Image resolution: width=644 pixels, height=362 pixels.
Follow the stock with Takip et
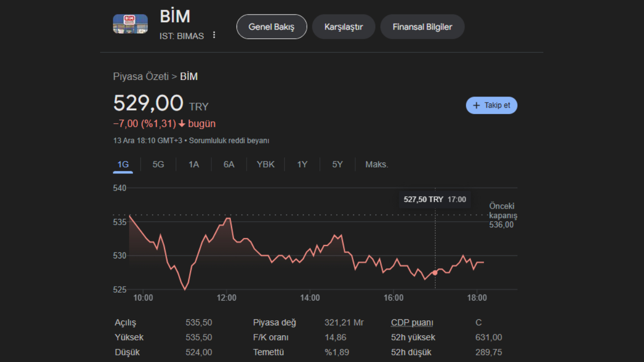click(492, 106)
